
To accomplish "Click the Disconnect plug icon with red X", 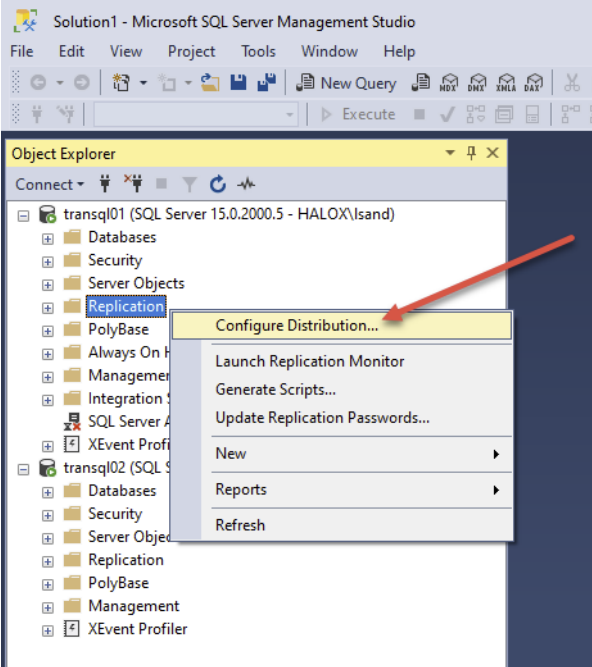I will pyautogui.click(x=133, y=183).
